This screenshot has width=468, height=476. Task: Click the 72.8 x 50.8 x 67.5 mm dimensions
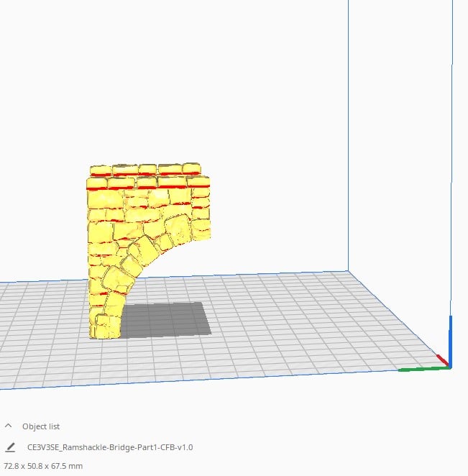pyautogui.click(x=43, y=466)
